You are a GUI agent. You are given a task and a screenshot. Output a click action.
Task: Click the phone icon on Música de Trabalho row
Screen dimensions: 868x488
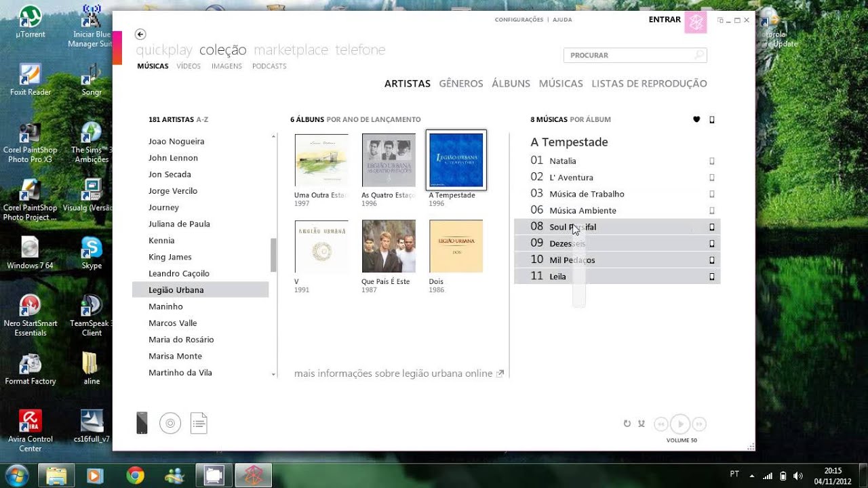pos(712,194)
